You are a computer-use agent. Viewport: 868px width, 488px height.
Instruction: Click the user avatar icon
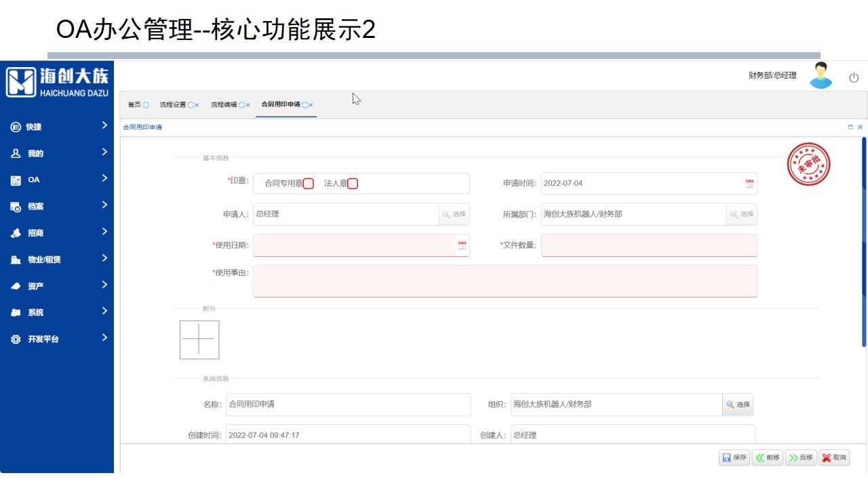[x=821, y=75]
